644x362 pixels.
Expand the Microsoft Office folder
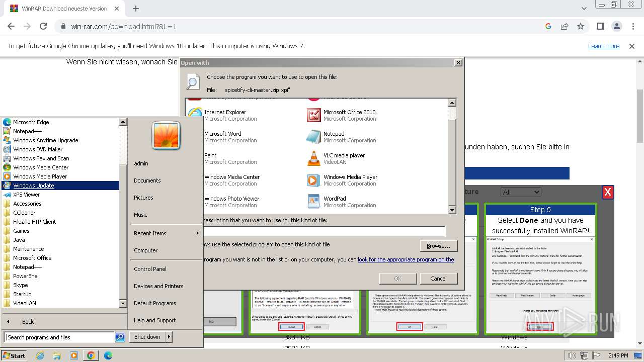[32, 258]
